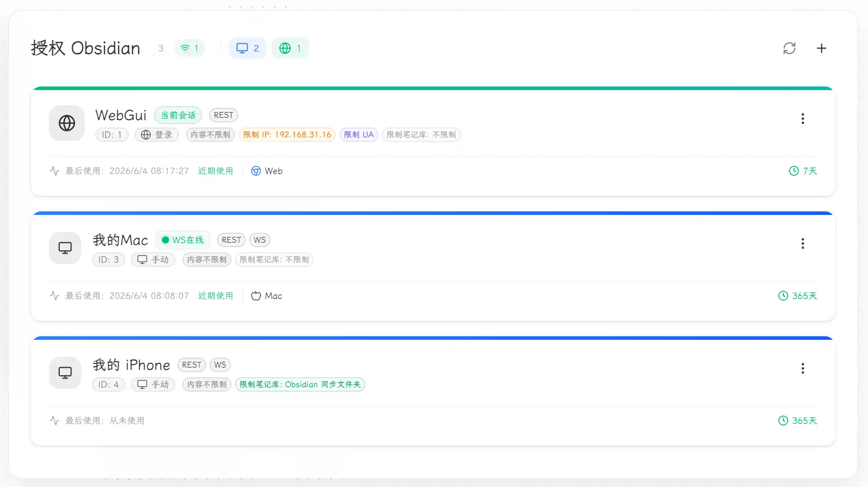Screen dimensions: 868x487
Task: Filter by web sessions count 1
Action: click(x=290, y=48)
